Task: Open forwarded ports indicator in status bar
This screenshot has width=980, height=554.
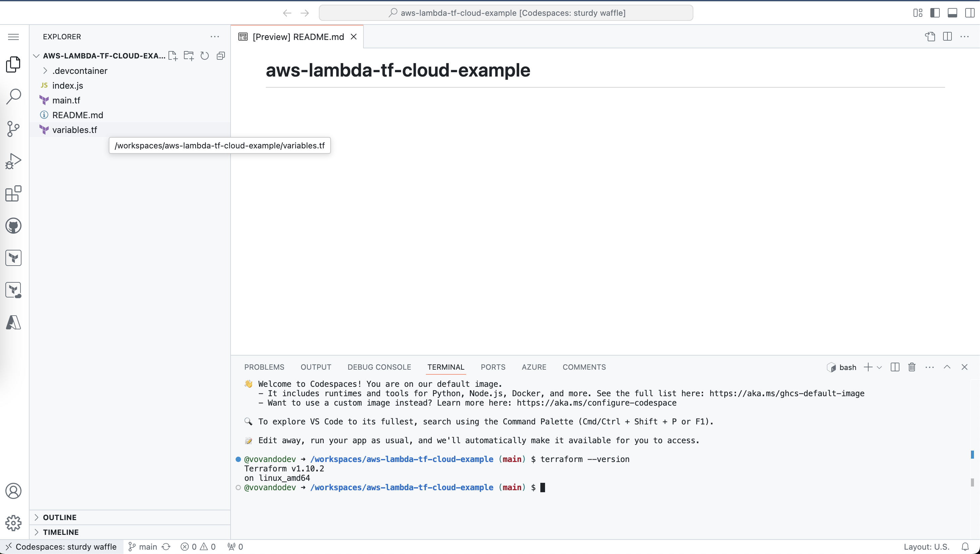Action: tap(235, 547)
